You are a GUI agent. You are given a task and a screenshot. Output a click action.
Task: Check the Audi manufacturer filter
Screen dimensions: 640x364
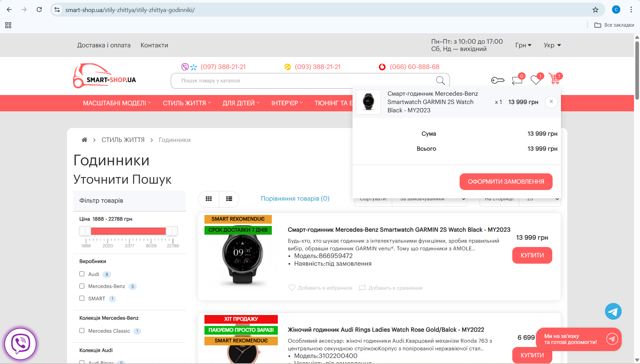pyautogui.click(x=82, y=274)
